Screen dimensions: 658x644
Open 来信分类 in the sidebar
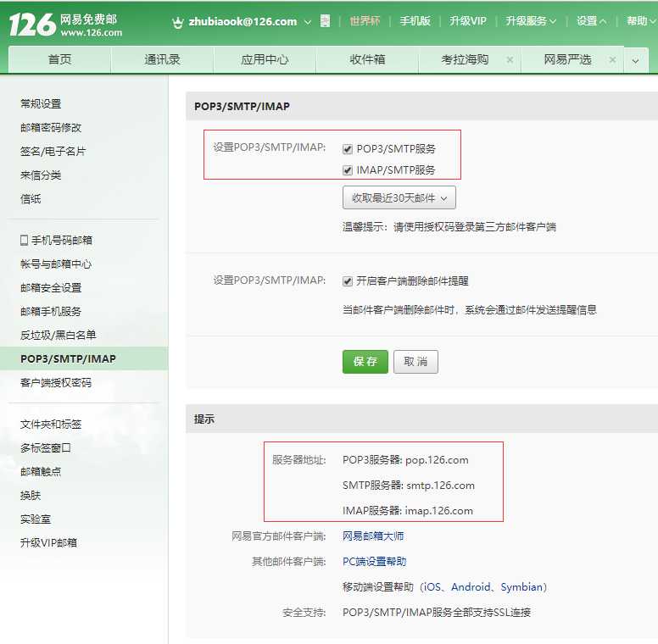click(41, 175)
